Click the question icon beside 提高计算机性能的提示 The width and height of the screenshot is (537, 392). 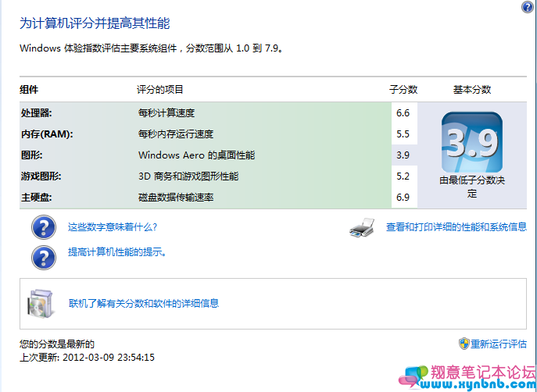point(44,258)
